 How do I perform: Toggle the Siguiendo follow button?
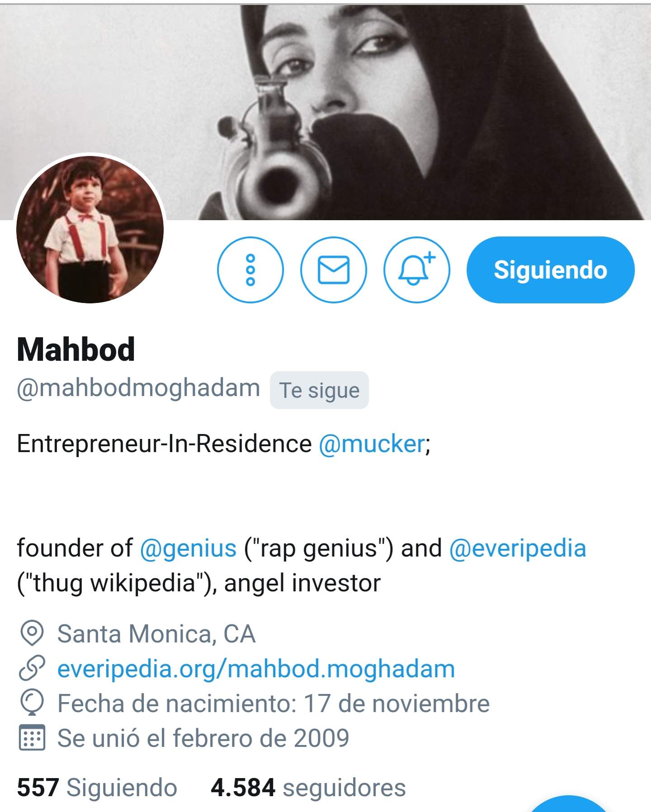[551, 270]
